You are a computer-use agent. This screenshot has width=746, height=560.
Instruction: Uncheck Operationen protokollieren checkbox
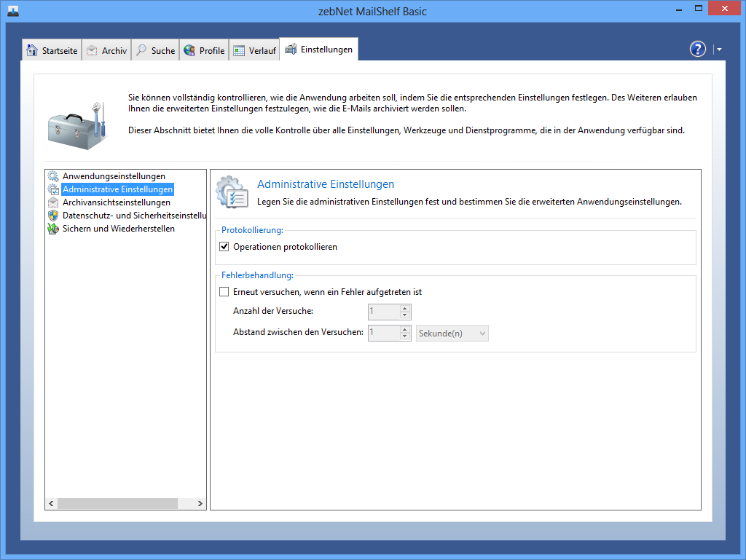[x=224, y=247]
